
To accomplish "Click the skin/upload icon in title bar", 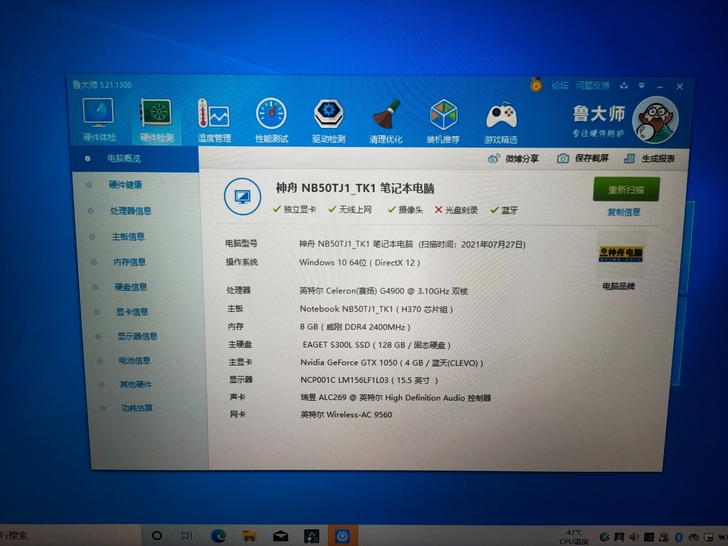I will coord(624,85).
